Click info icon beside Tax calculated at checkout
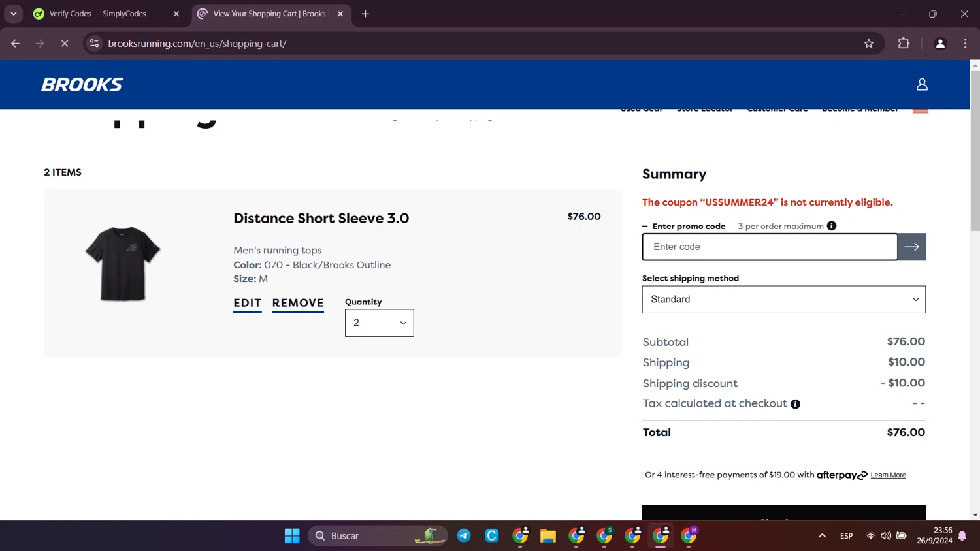This screenshot has width=980, height=551. pyautogui.click(x=795, y=404)
